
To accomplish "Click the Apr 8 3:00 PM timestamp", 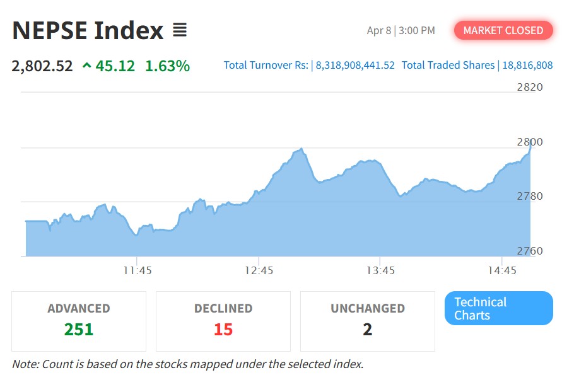I will tap(401, 30).
